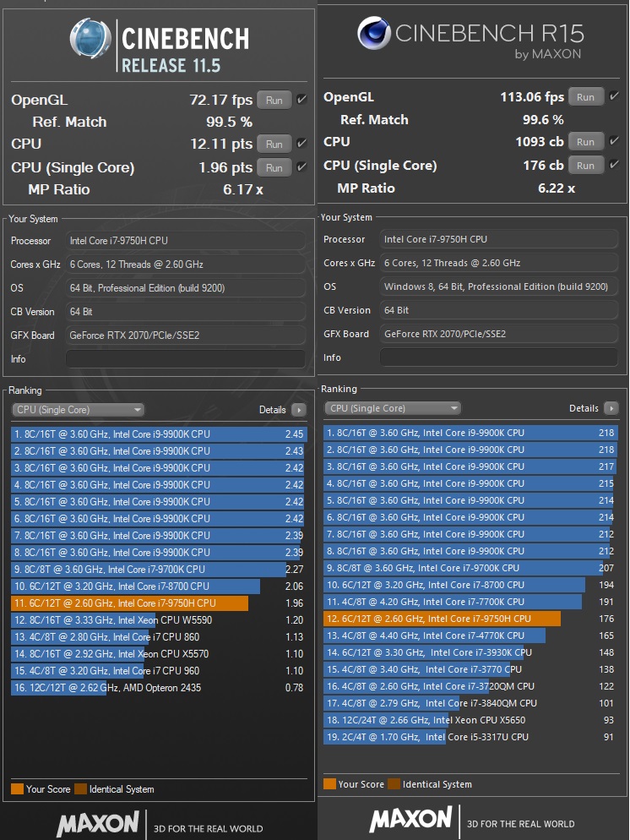Click the Info field in Cinebench 11.5

(x=186, y=359)
